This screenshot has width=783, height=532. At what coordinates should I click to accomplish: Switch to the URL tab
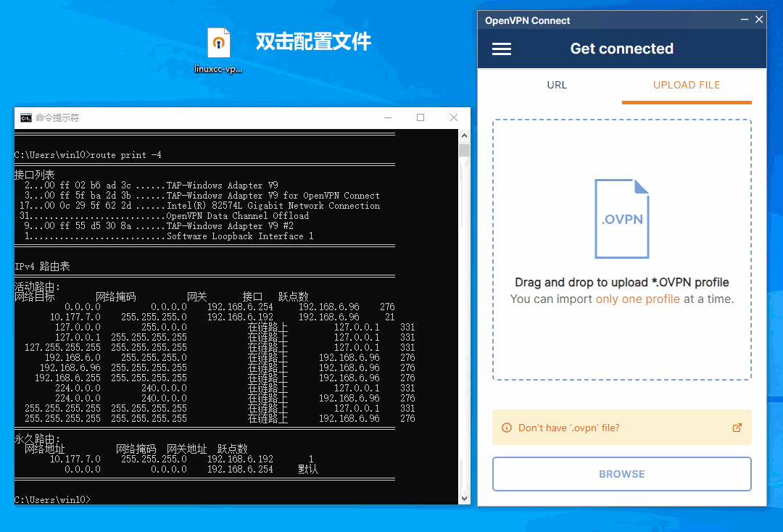[x=557, y=85]
